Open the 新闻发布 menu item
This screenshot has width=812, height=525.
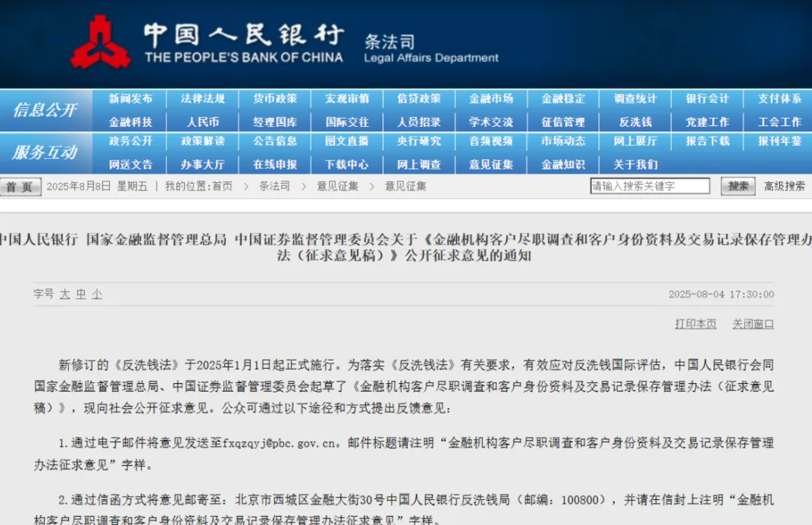tap(131, 99)
